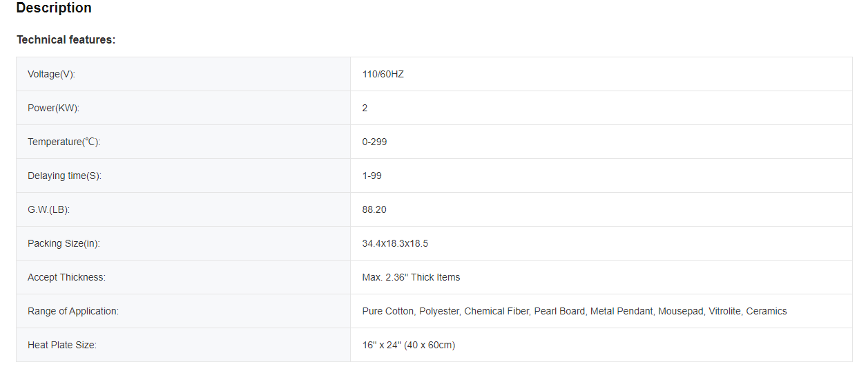Viewport: 868px width, 378px height.
Task: Click the 'Max. 2.36" Thick Items' value
Action: click(x=411, y=277)
